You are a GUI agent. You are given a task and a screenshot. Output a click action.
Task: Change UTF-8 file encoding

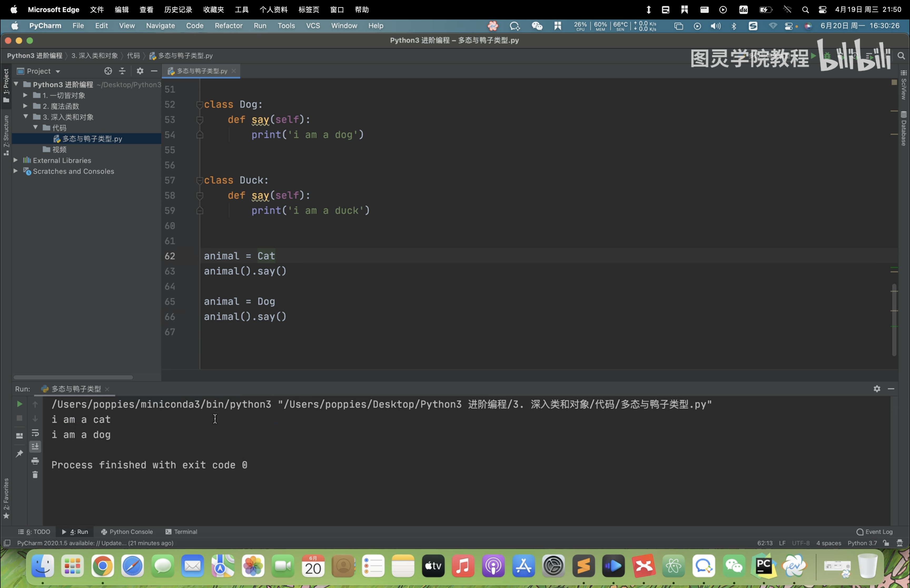(x=800, y=543)
